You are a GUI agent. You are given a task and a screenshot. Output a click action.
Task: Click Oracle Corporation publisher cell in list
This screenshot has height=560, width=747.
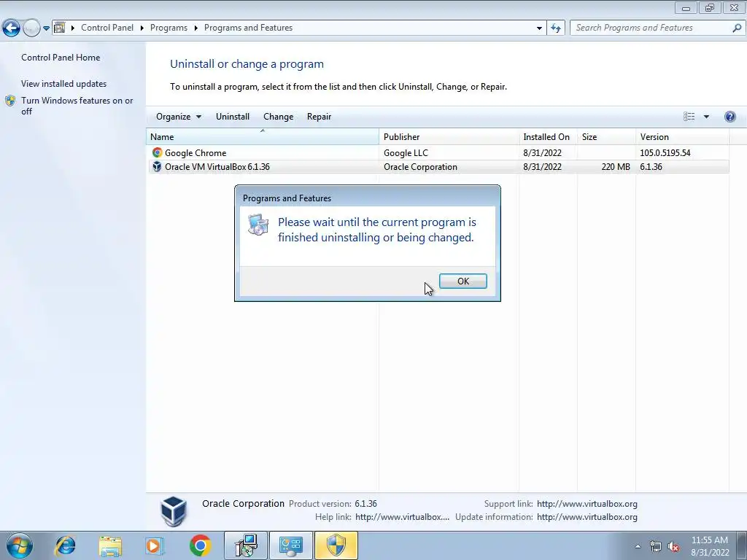[x=420, y=167]
